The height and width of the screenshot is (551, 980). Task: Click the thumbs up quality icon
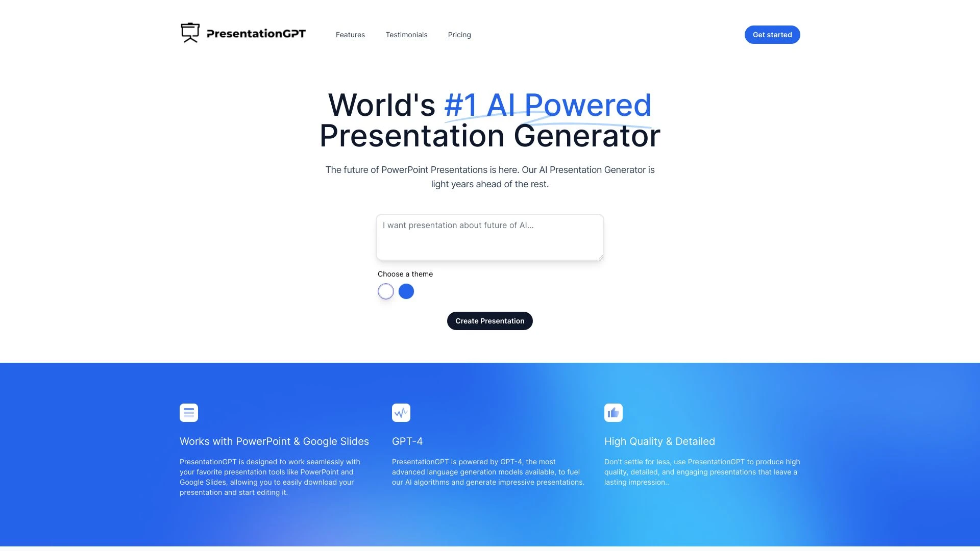(613, 412)
